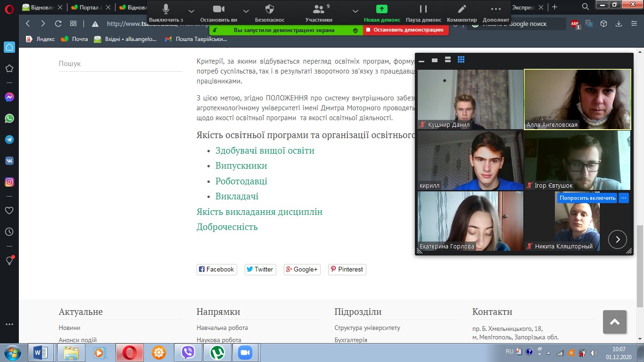This screenshot has width=644, height=362.
Task: Click red Stop demonstration button
Action: coord(405,30)
